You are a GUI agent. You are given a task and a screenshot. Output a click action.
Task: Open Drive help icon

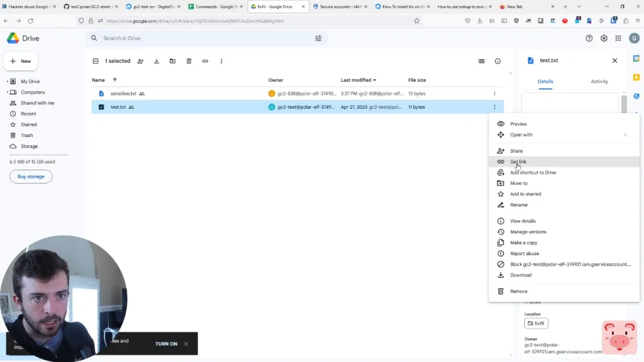coord(589,38)
